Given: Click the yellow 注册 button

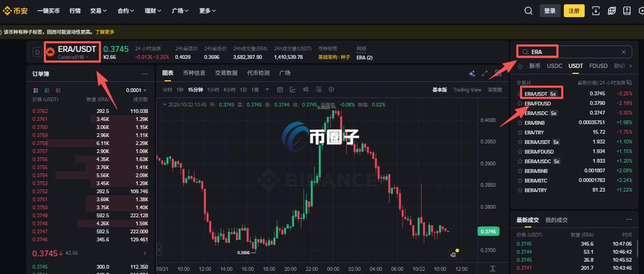Looking at the screenshot, I should click(x=574, y=11).
